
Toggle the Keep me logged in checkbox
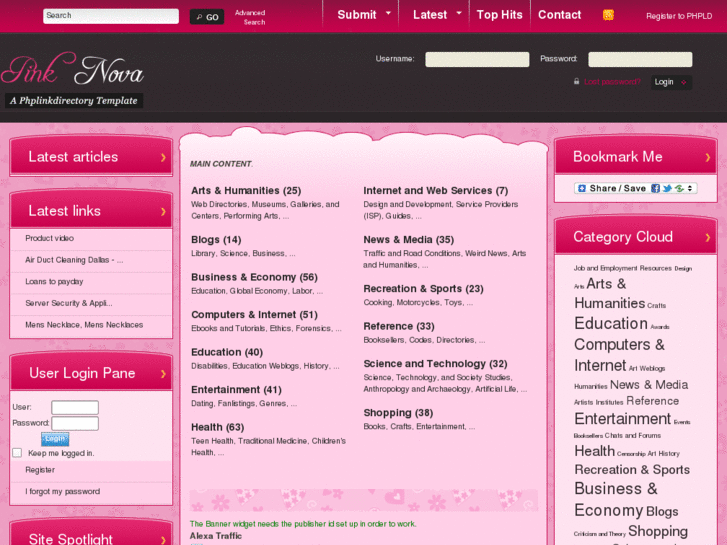point(17,453)
